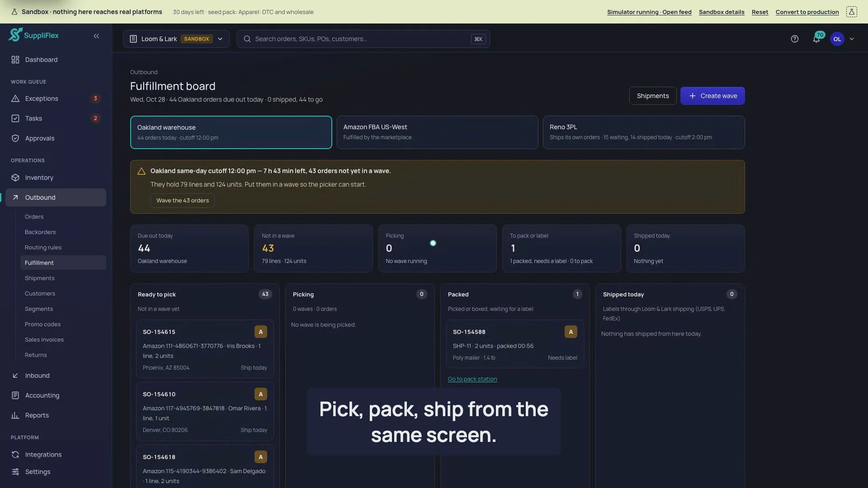Open Reports section in sidebar
The width and height of the screenshot is (868, 488).
point(56,415)
